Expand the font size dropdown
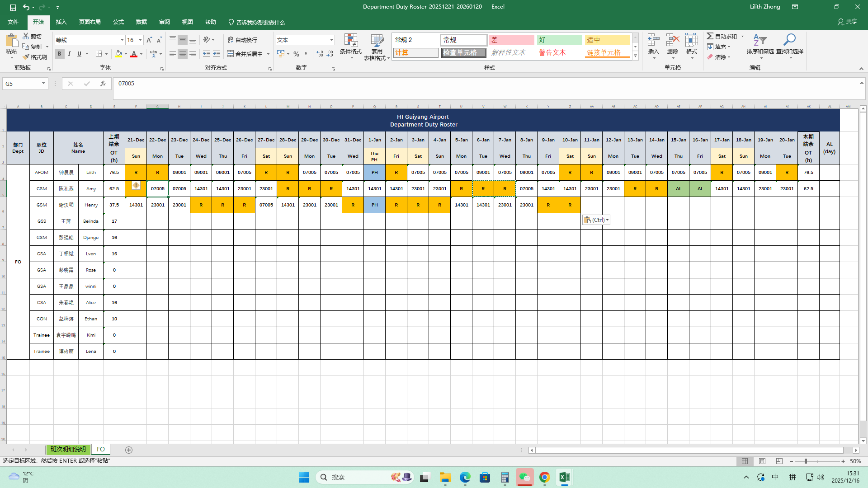868x488 pixels. [x=140, y=40]
